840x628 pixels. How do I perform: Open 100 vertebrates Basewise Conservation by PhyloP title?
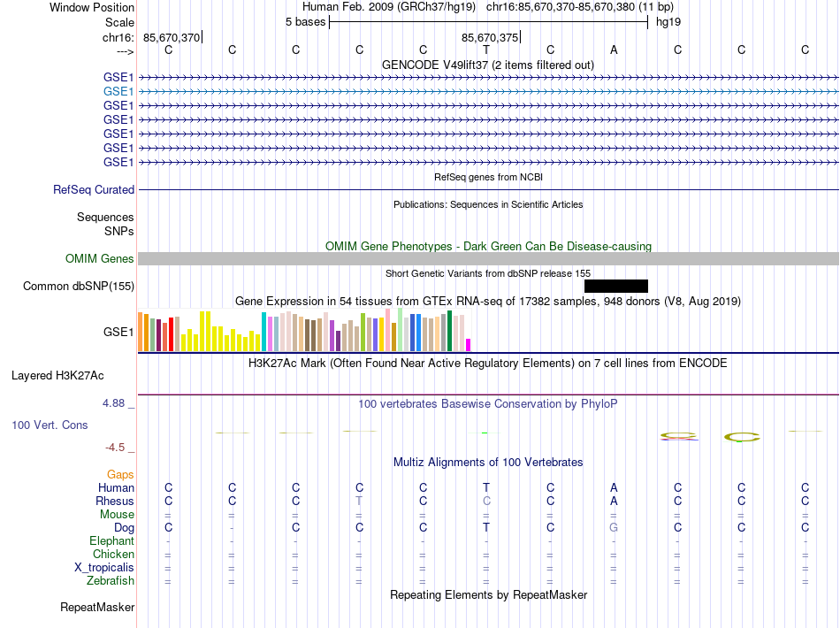tap(488, 404)
